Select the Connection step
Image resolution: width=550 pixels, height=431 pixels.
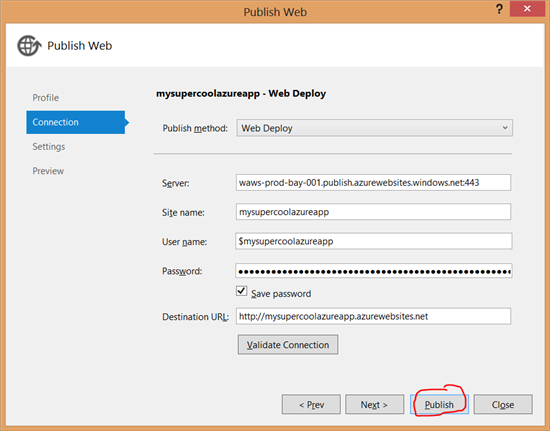[75, 122]
